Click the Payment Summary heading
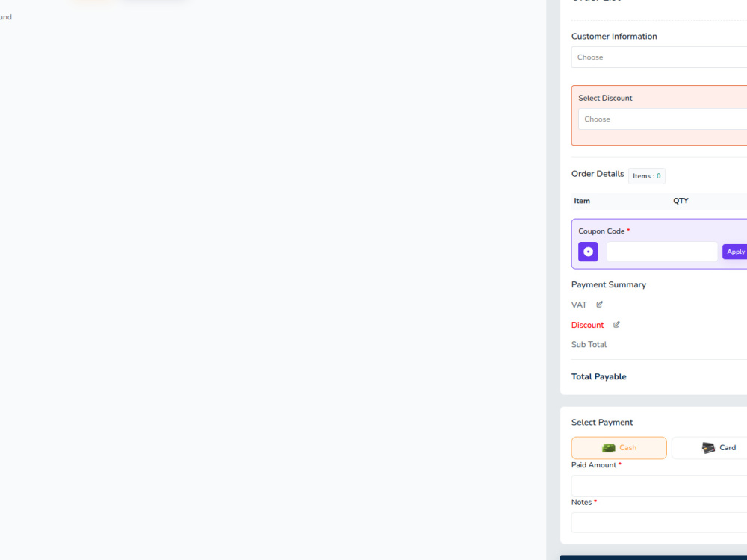Screen dimensions: 747x560 coord(608,284)
